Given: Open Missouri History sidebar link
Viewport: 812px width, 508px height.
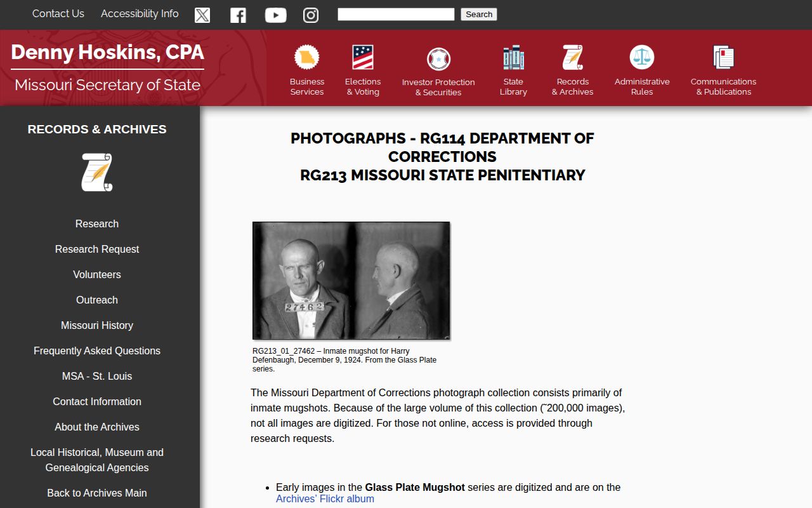Looking at the screenshot, I should 97,325.
